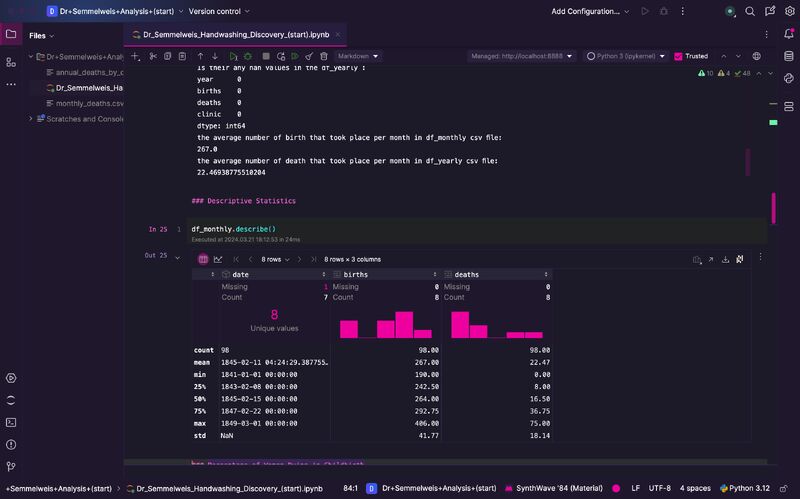Open annual_deaths_by_c file in tree
The width and height of the screenshot is (800, 499).
pos(85,72)
